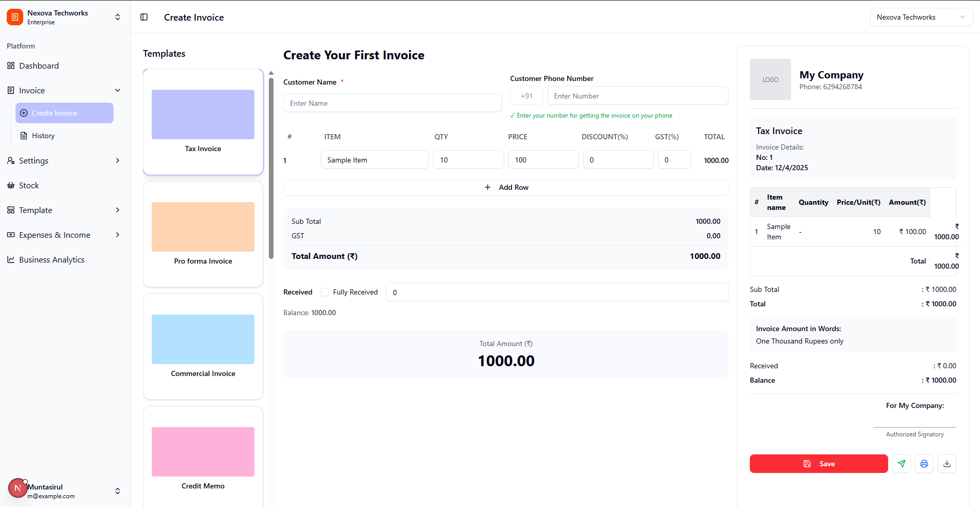Click the Customer Name input field

point(392,103)
